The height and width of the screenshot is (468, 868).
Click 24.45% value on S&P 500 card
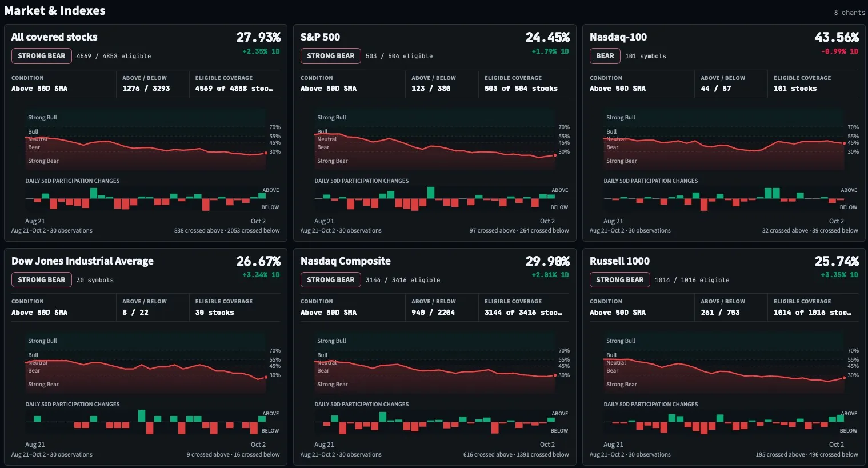(547, 37)
